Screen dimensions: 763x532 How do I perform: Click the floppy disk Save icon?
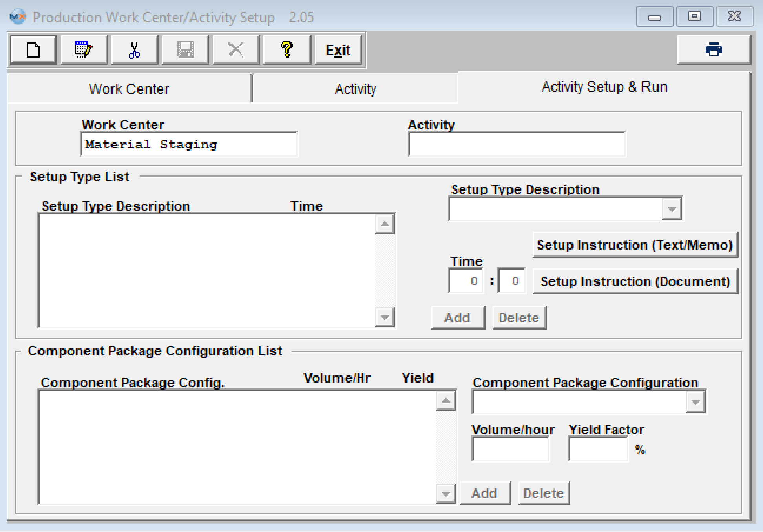185,50
